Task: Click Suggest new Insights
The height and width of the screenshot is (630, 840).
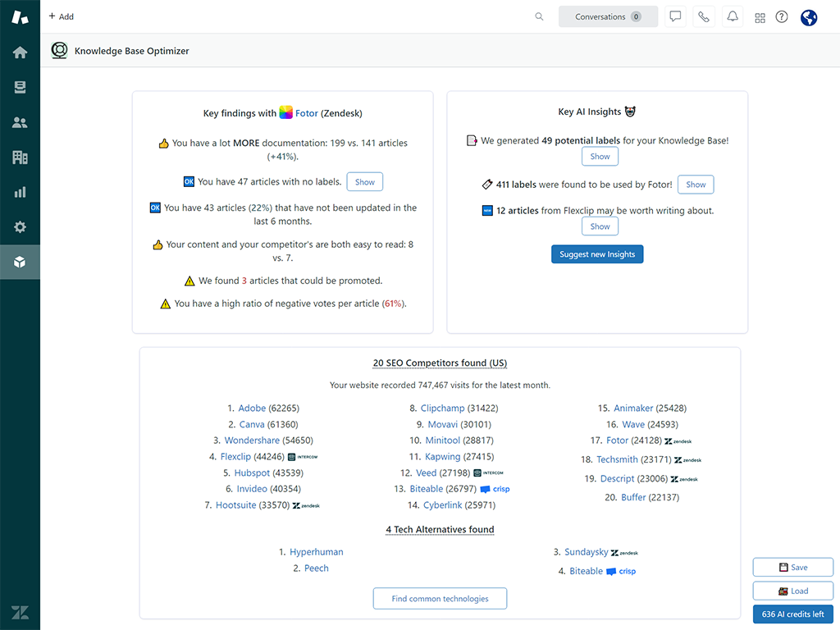Action: point(597,253)
